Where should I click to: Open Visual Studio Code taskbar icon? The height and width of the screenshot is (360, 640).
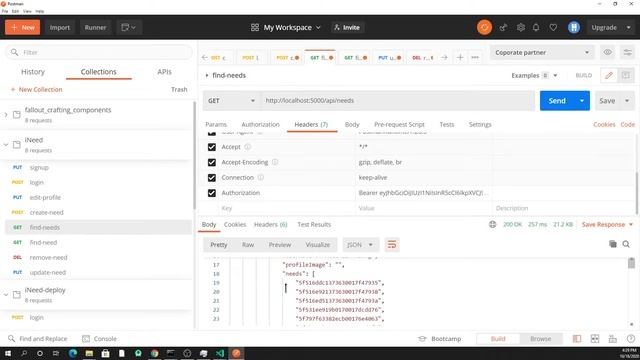point(220,353)
